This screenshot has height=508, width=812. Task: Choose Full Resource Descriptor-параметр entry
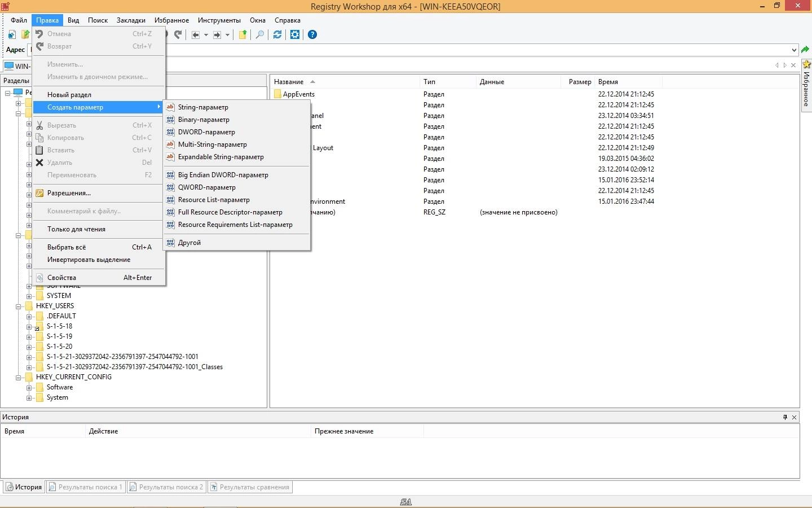pyautogui.click(x=237, y=212)
